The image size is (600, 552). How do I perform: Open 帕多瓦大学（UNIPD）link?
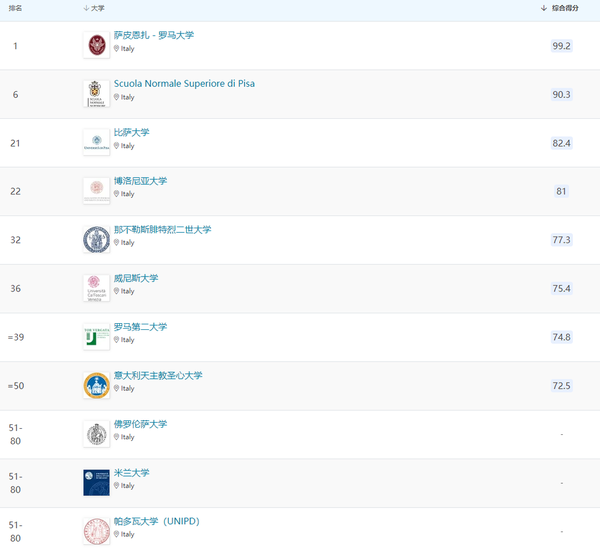coord(160,521)
